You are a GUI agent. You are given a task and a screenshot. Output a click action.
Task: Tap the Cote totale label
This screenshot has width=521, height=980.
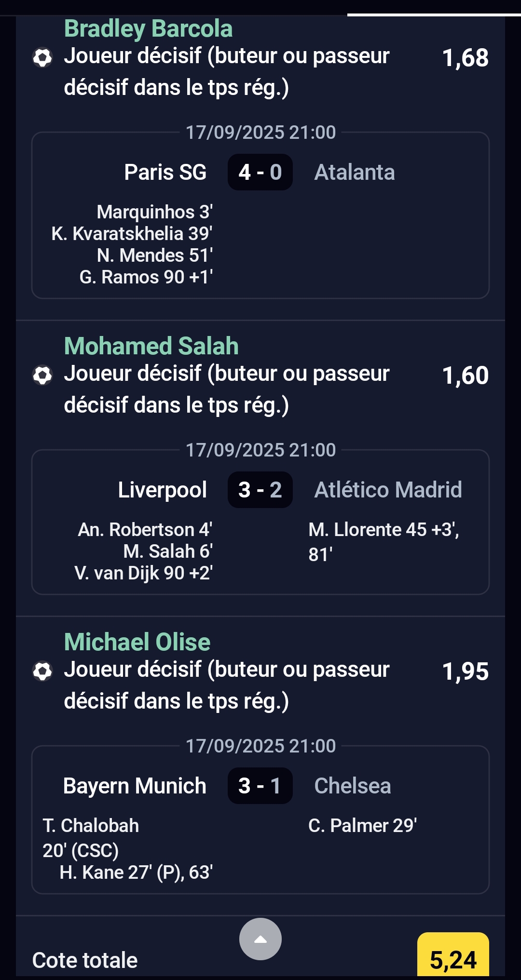[85, 960]
